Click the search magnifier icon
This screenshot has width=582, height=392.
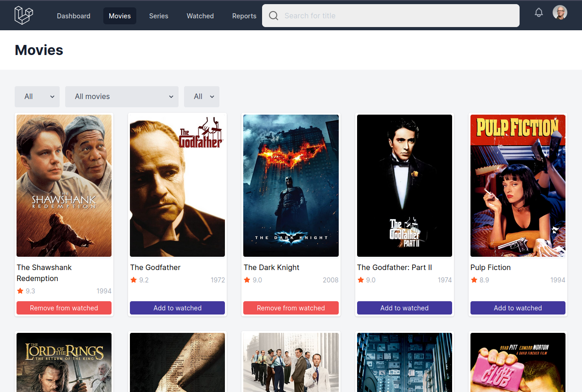point(274,16)
